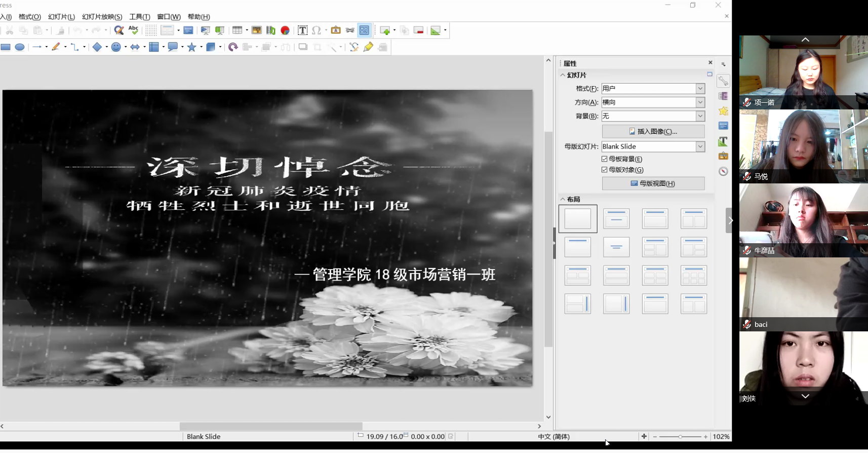Insert a chart using the pie icon

pos(285,30)
